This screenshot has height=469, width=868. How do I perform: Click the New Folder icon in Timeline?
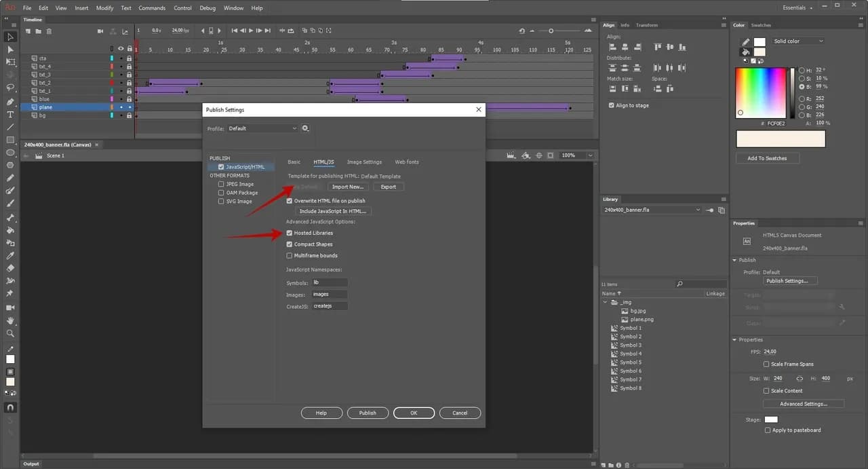pos(38,31)
